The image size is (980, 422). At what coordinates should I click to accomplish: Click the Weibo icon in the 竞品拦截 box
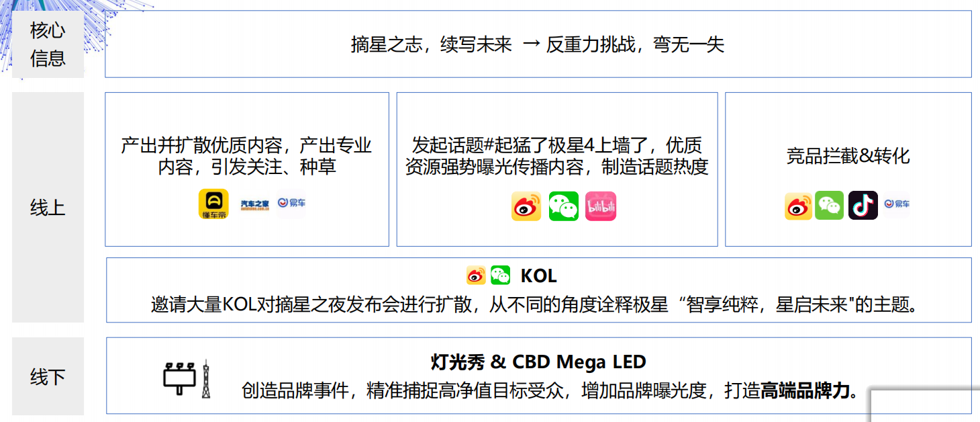(798, 206)
